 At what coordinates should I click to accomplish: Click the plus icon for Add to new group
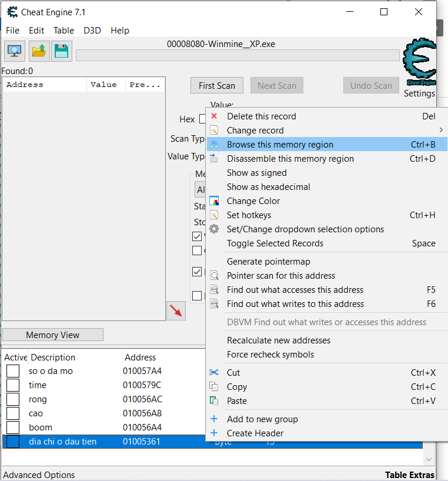(214, 419)
